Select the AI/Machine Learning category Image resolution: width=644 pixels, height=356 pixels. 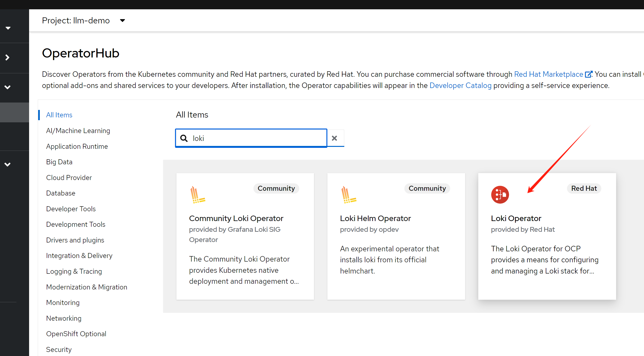click(x=78, y=130)
